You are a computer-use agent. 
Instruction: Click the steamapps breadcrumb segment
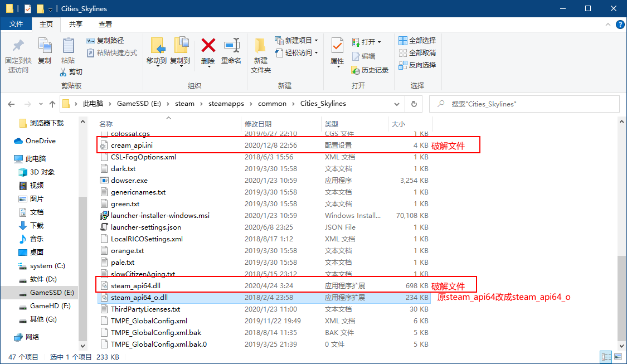click(226, 104)
